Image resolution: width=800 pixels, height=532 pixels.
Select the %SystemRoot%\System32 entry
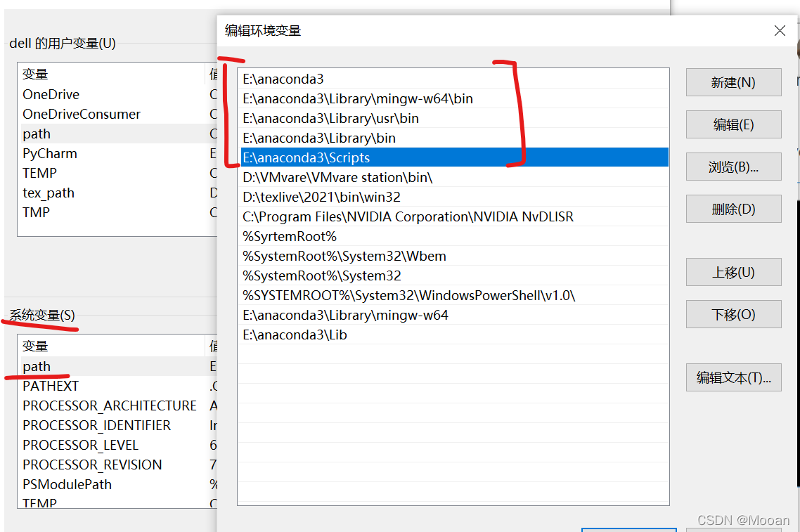point(453,275)
